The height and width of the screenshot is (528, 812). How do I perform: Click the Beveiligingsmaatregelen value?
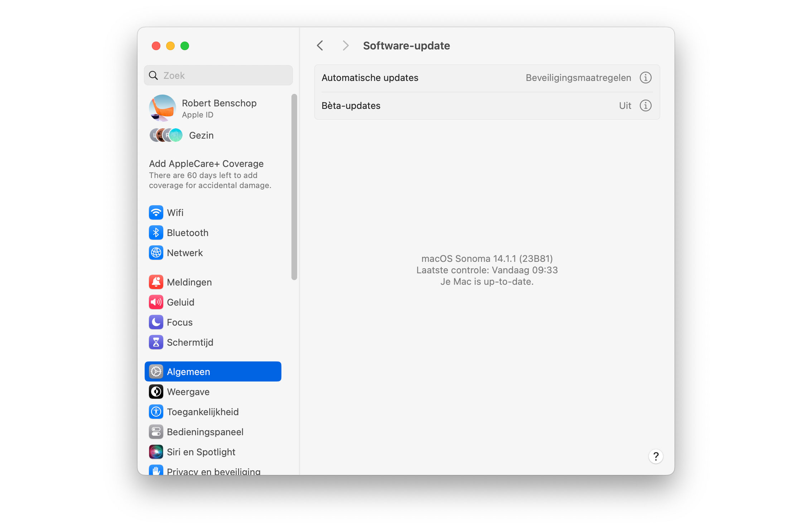point(578,78)
